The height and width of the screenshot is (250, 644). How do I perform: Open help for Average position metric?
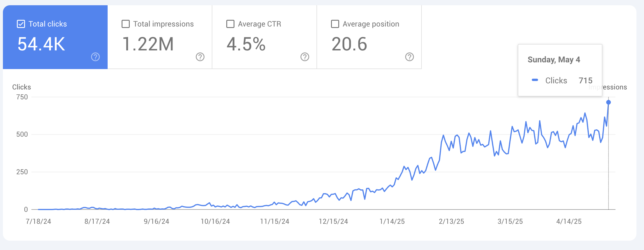tap(410, 57)
